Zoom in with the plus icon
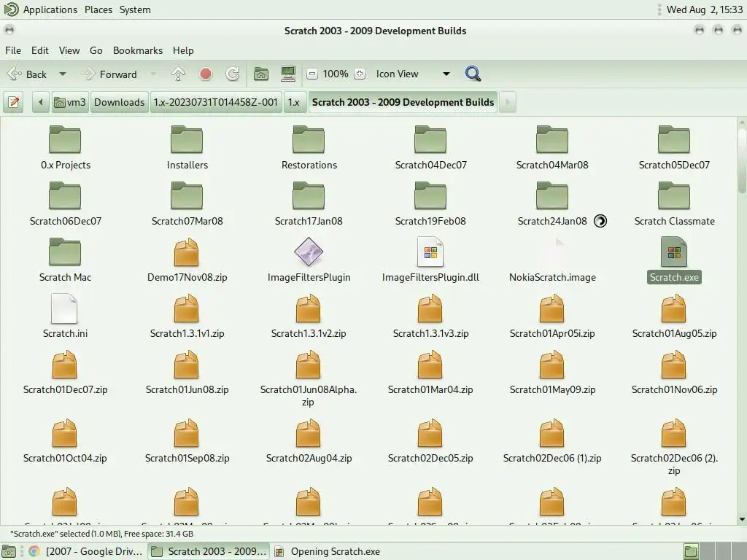Viewport: 747px width, 560px height. (x=360, y=74)
